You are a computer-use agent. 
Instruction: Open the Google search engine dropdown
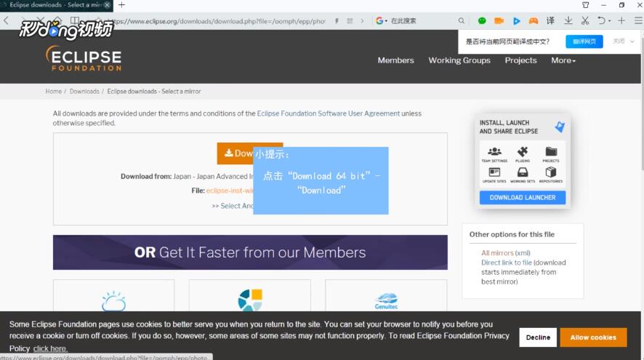pyautogui.click(x=381, y=20)
